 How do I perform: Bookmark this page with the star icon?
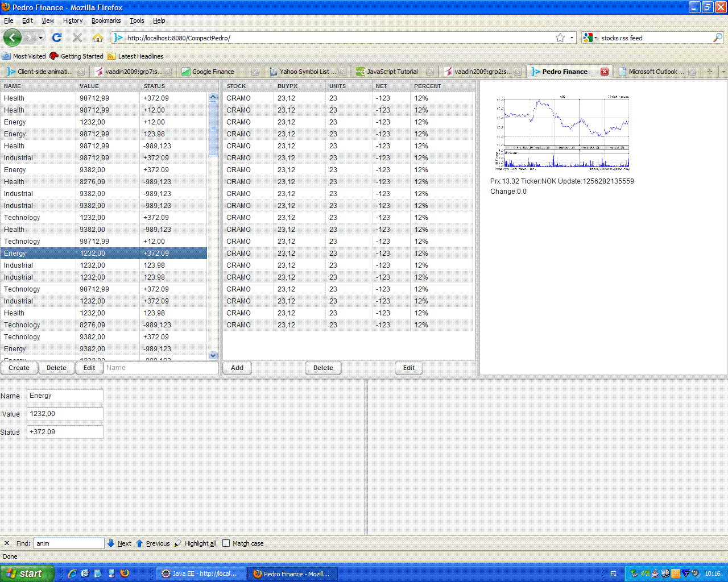(560, 38)
